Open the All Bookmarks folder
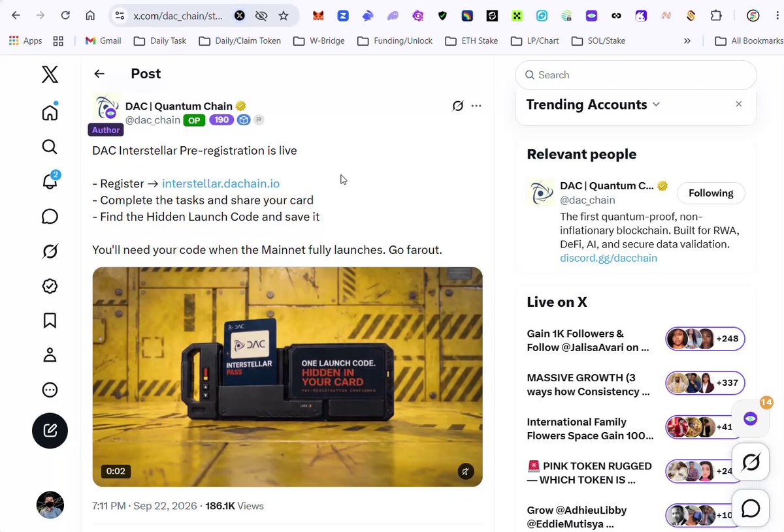 click(749, 40)
